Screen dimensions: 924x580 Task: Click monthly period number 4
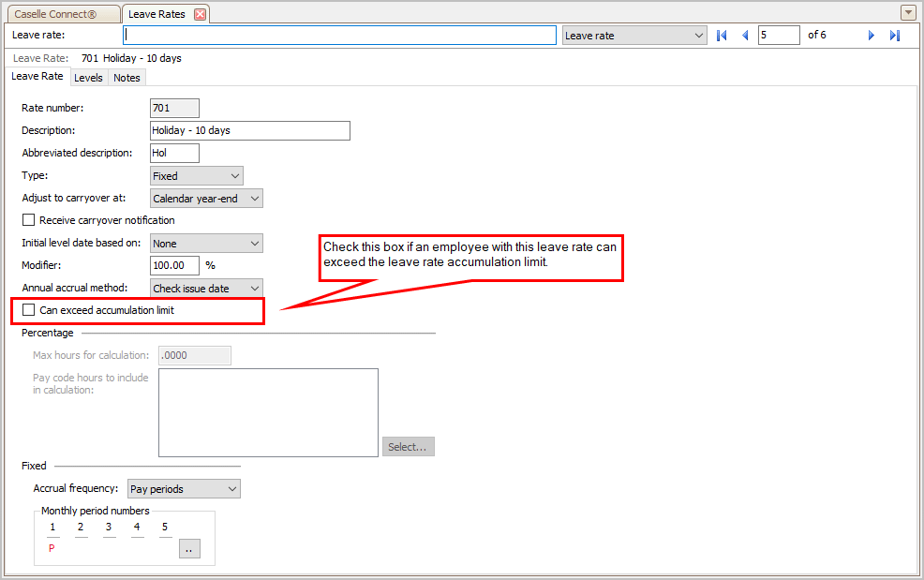click(137, 527)
